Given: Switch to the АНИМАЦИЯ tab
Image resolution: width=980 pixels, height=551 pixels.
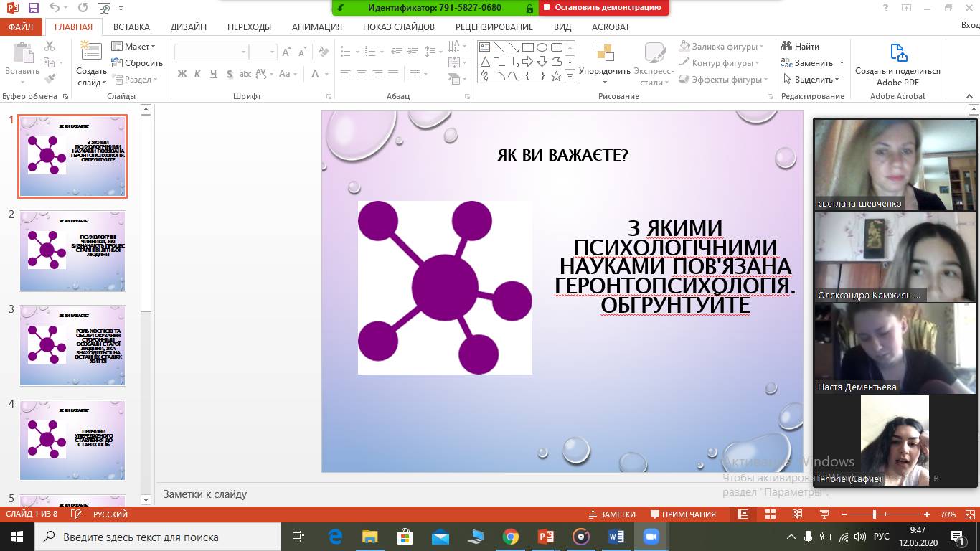Looking at the screenshot, I should click(x=316, y=27).
